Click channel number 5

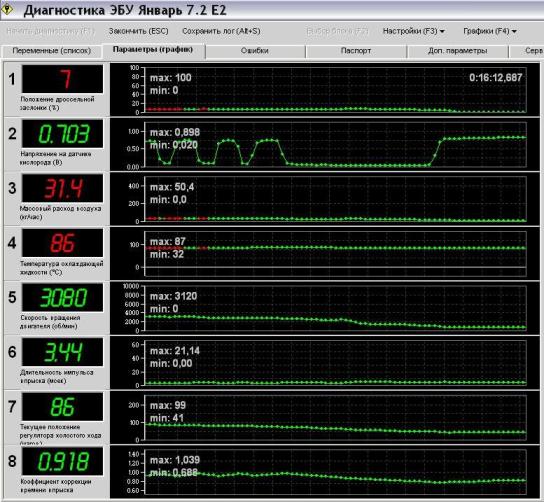click(x=12, y=297)
